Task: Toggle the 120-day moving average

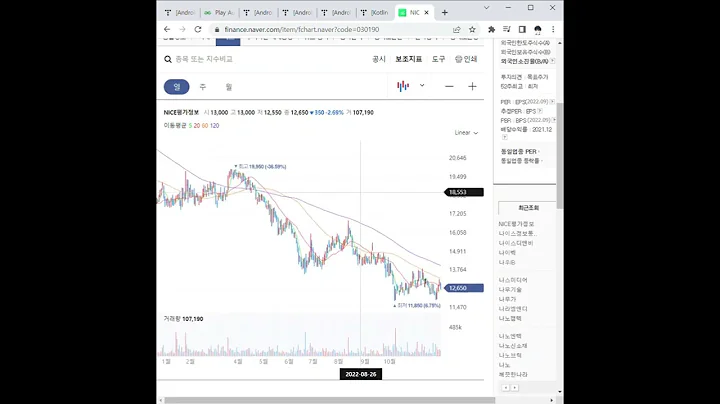Action: point(214,125)
